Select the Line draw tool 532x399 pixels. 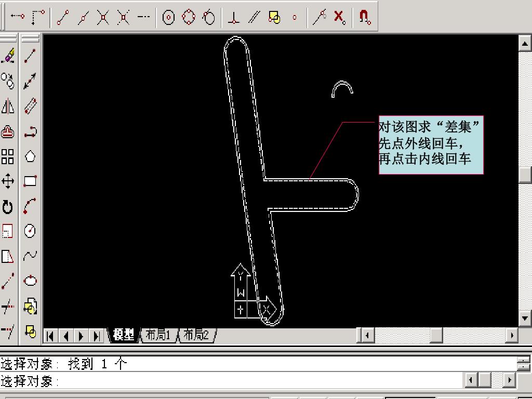30,55
